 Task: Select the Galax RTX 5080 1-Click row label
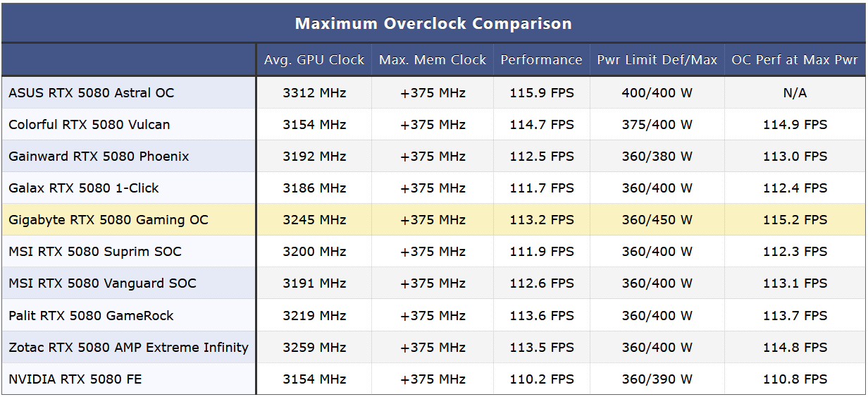point(84,188)
